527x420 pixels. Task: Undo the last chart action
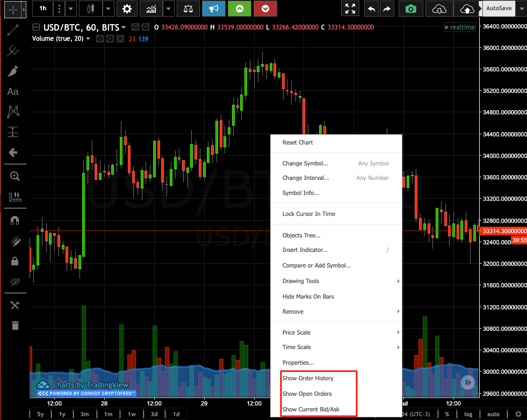371,9
